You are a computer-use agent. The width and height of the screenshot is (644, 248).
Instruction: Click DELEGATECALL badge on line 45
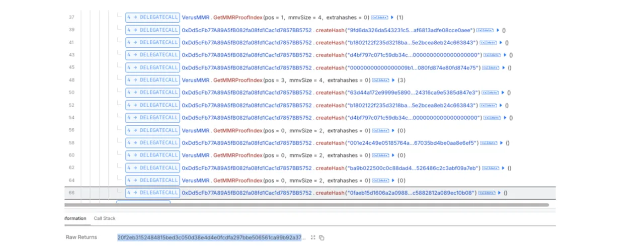[x=152, y=67]
